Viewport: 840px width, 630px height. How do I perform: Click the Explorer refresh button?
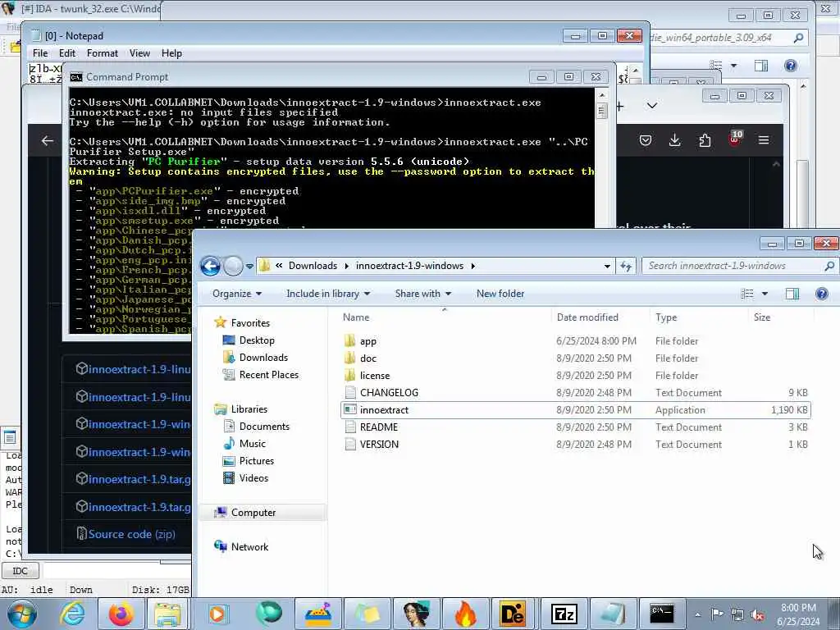626,266
